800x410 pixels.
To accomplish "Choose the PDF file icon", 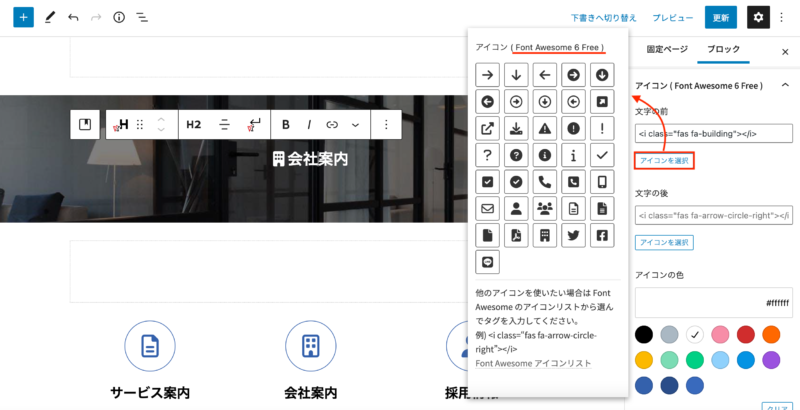I will pyautogui.click(x=516, y=236).
